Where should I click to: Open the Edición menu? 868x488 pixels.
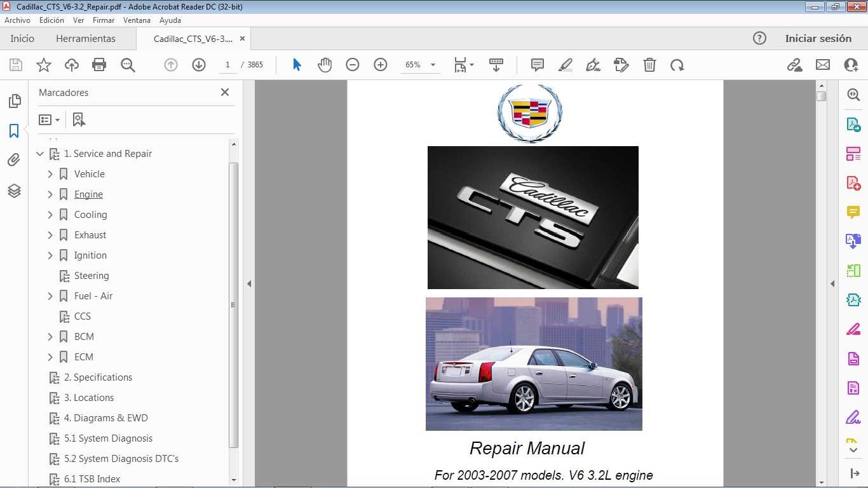(x=51, y=20)
